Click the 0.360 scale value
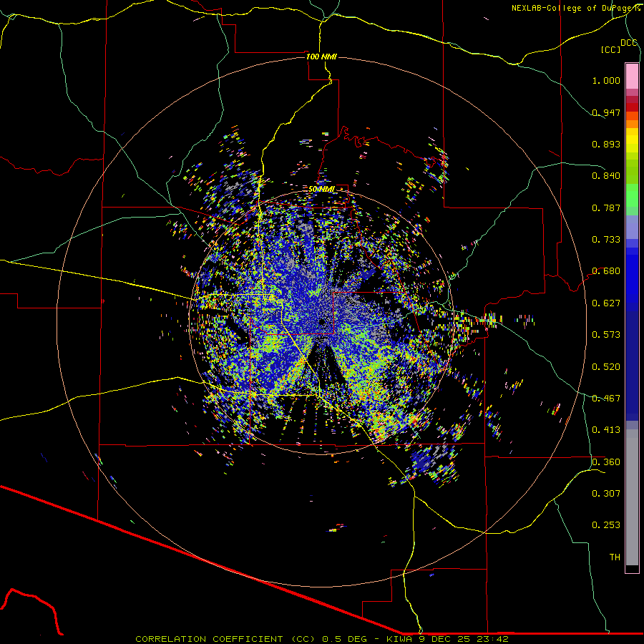Viewport: 644px width, 644px height. [606, 462]
